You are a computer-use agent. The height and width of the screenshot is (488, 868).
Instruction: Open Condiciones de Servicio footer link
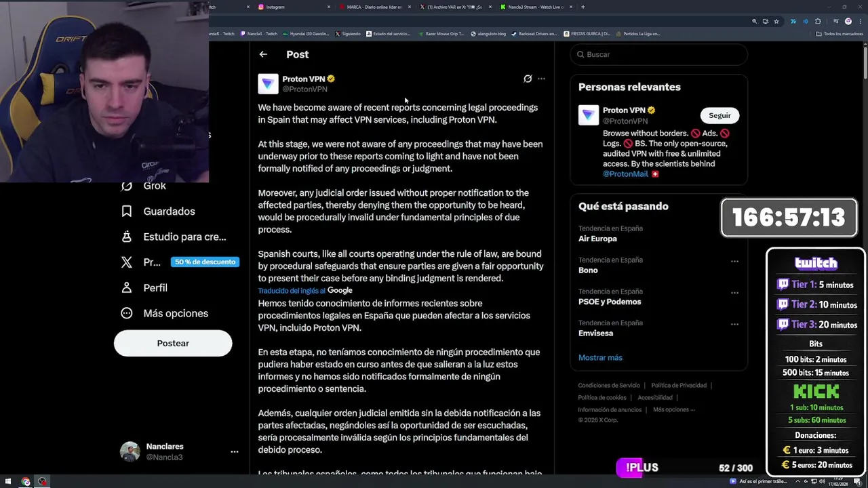[x=608, y=386]
